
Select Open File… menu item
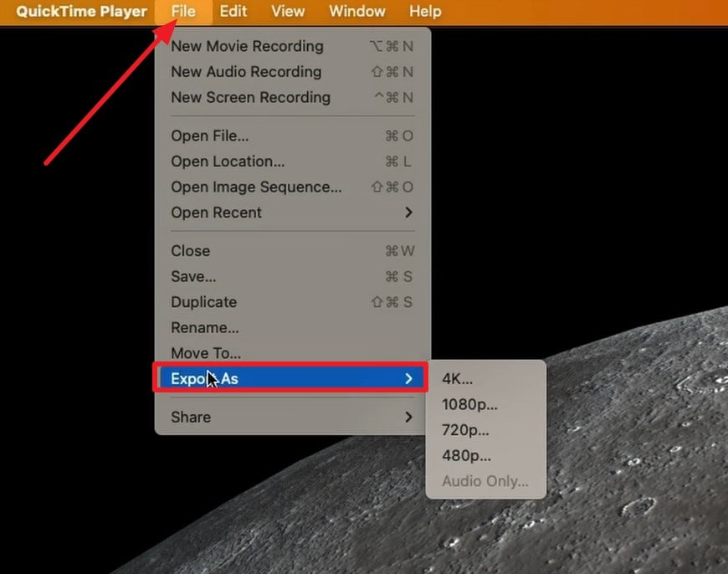pos(293,136)
